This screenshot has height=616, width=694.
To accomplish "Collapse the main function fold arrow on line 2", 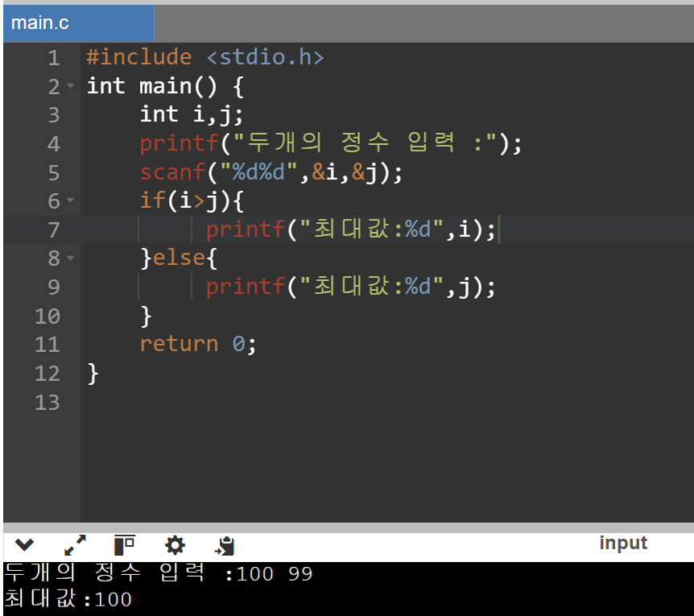I will coord(70,85).
